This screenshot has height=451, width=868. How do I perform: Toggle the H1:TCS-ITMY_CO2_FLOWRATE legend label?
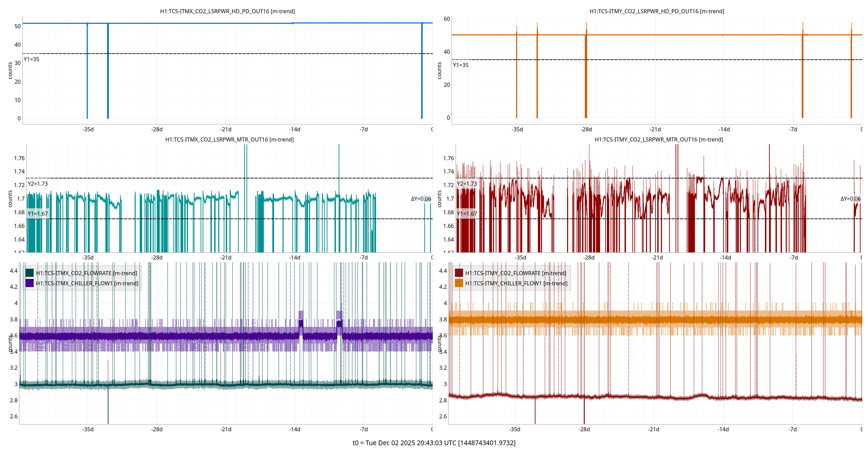point(515,273)
